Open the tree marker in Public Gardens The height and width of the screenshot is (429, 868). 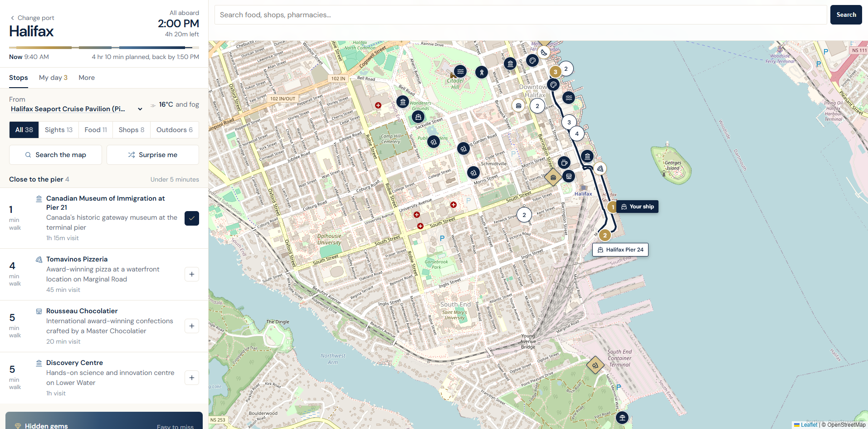pos(434,142)
